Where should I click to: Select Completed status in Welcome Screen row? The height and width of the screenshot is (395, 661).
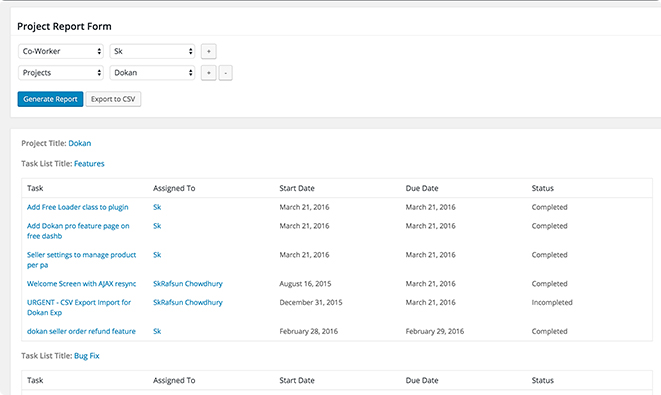click(x=549, y=284)
